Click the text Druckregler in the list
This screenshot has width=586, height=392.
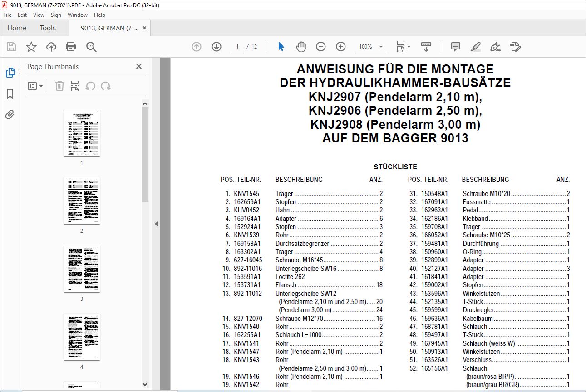478,310
